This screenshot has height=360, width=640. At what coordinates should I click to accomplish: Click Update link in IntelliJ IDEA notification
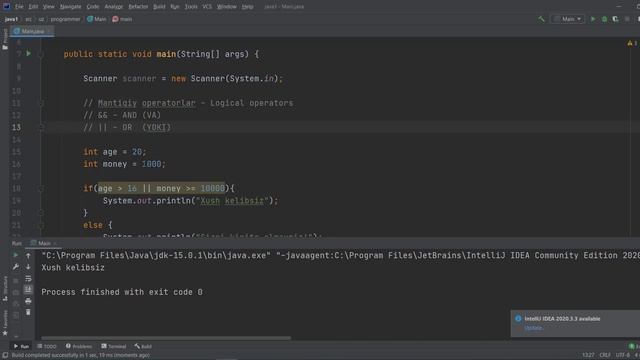[533, 328]
